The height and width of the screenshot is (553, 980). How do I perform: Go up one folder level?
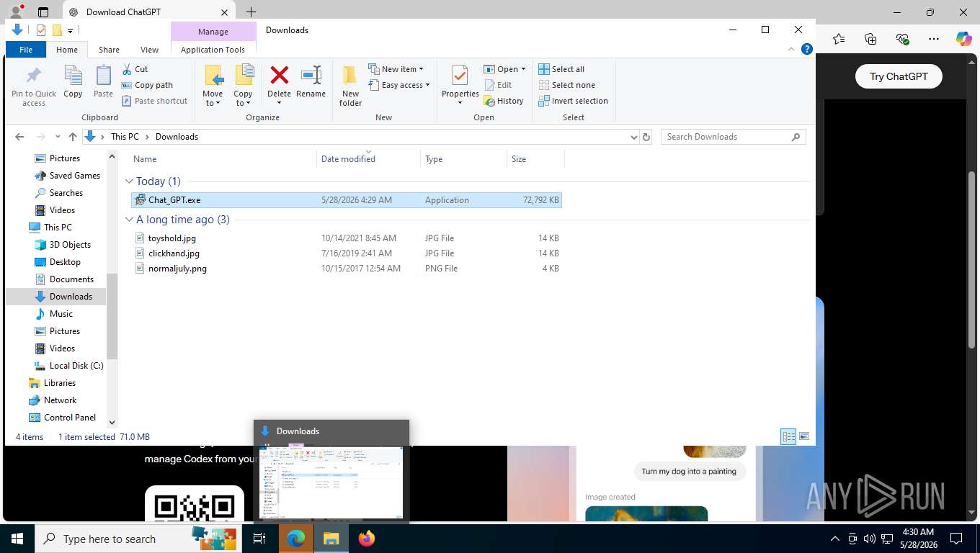(x=72, y=137)
